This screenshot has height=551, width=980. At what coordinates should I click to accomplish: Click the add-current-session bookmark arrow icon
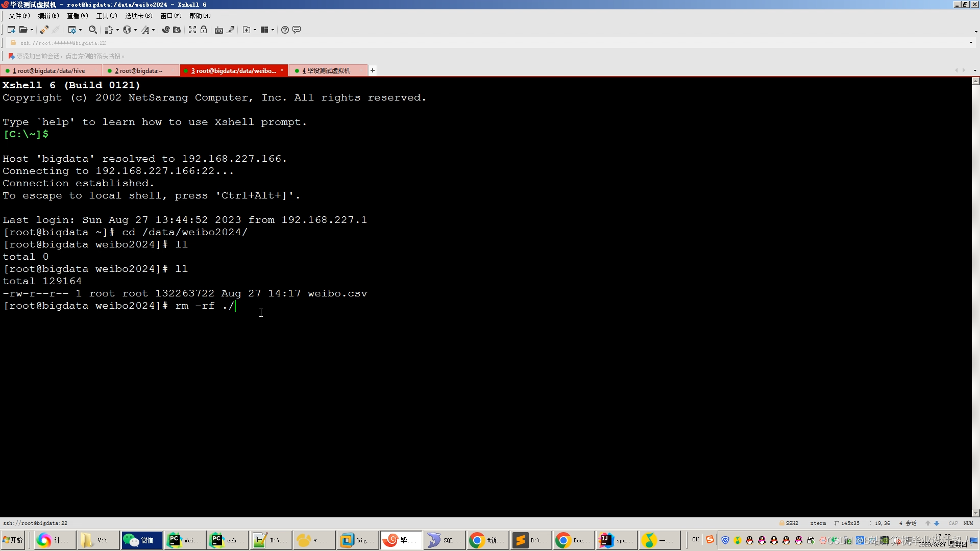[11, 56]
